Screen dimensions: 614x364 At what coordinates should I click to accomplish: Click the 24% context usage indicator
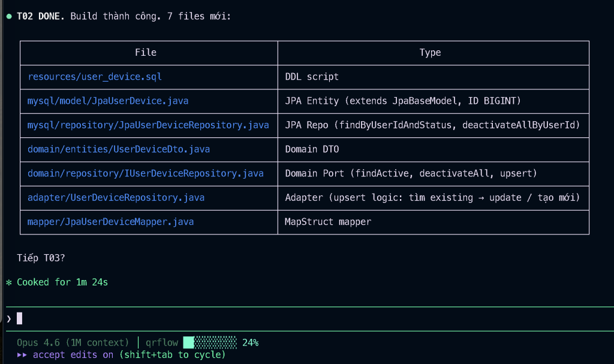pyautogui.click(x=250, y=342)
